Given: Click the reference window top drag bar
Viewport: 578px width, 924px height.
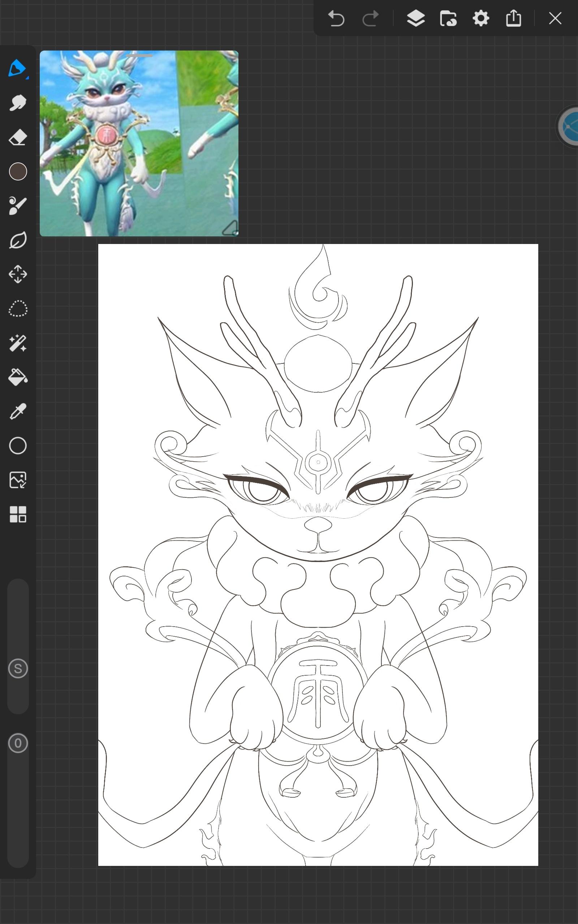Looking at the screenshot, I should 139,56.
